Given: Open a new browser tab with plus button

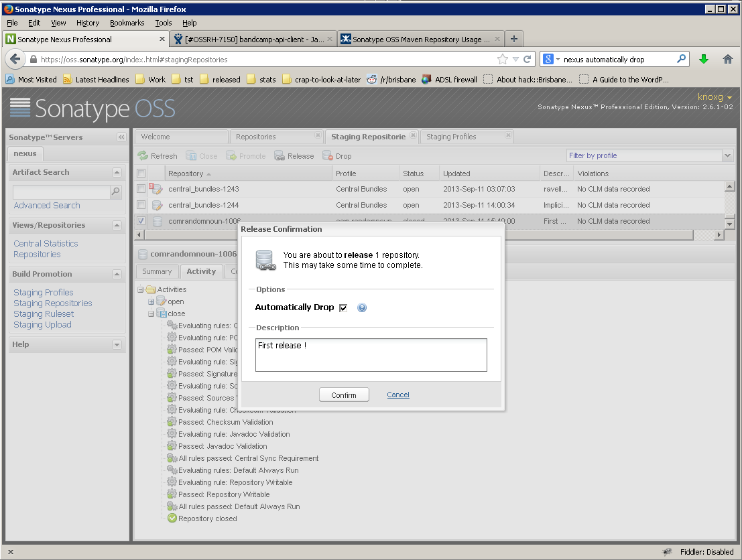Looking at the screenshot, I should tap(514, 39).
